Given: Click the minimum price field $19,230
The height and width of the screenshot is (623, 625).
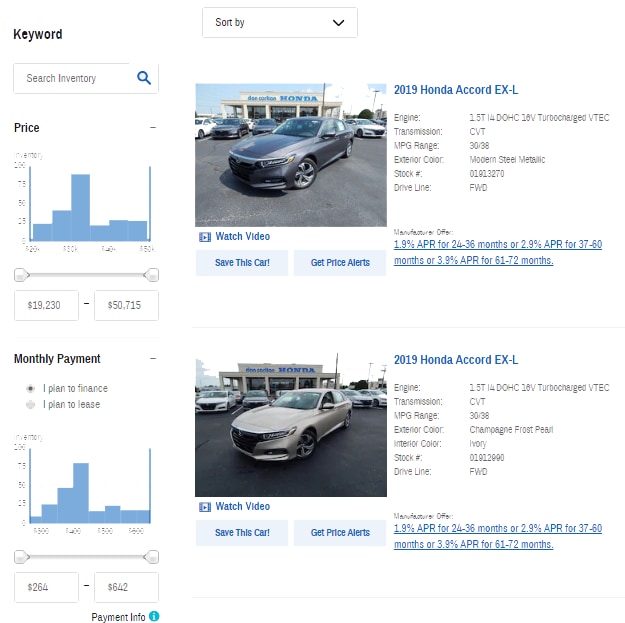Looking at the screenshot, I should [46, 305].
